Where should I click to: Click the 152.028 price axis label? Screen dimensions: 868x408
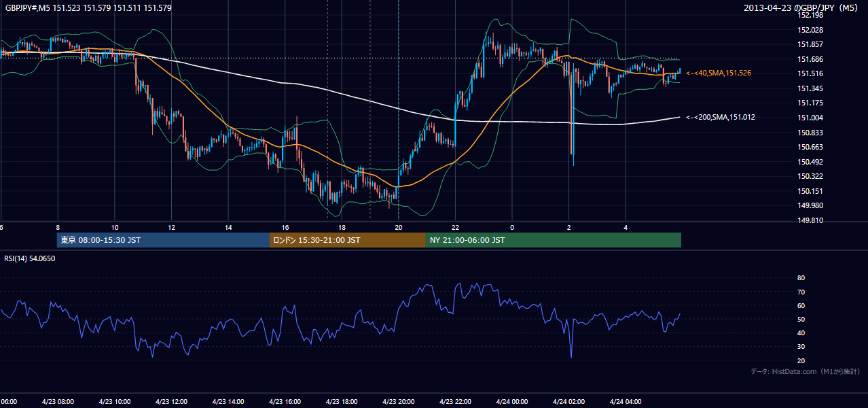[x=810, y=30]
